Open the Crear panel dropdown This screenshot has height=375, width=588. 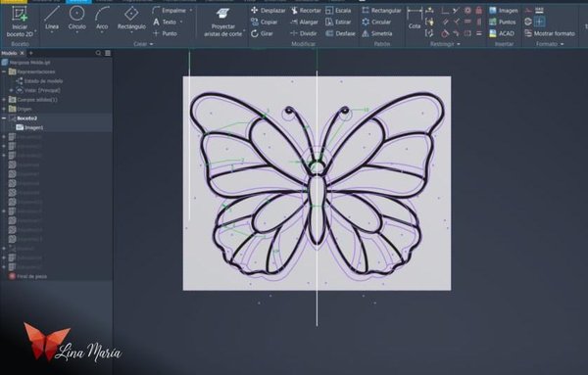click(143, 44)
